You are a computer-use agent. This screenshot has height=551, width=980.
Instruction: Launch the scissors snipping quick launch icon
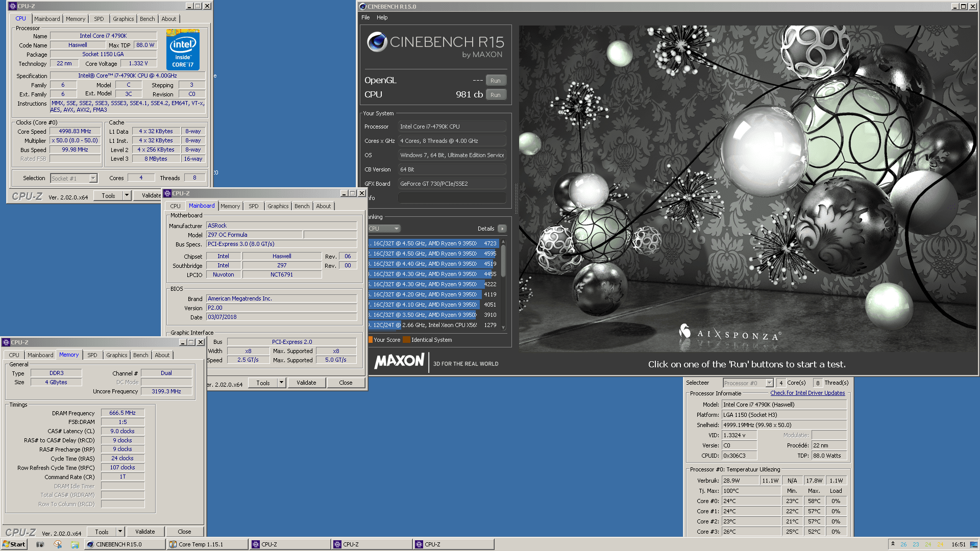[58, 544]
